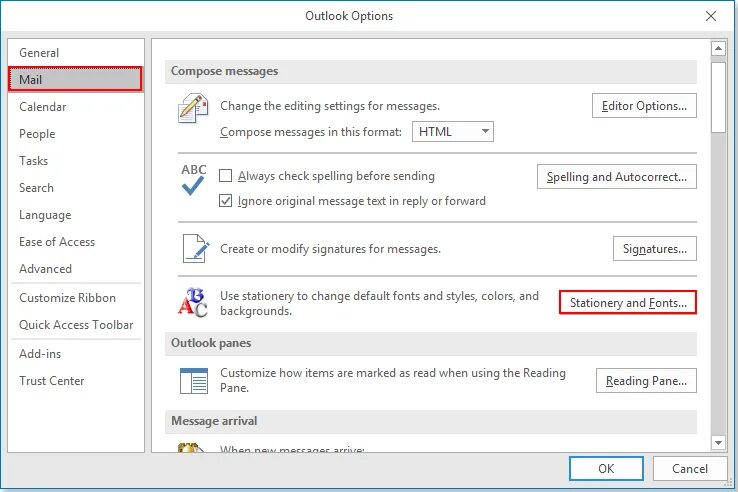
Task: Open Stationery and Fonts
Action: (628, 302)
